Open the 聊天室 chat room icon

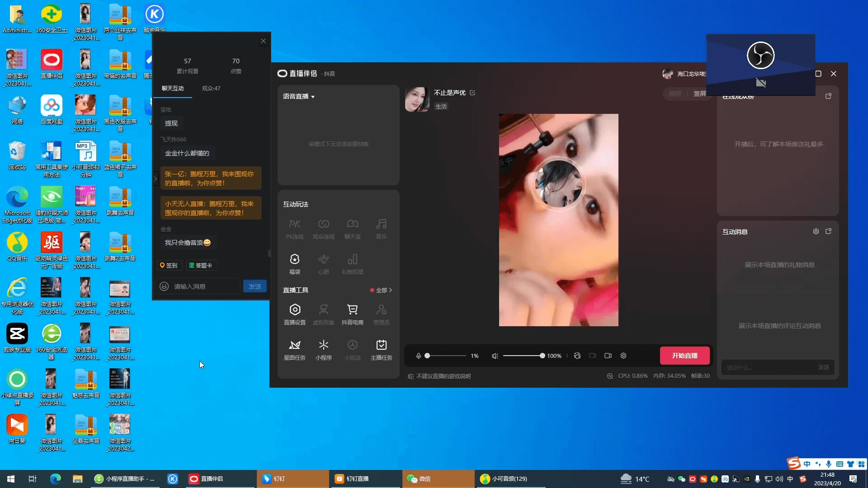pyautogui.click(x=352, y=229)
